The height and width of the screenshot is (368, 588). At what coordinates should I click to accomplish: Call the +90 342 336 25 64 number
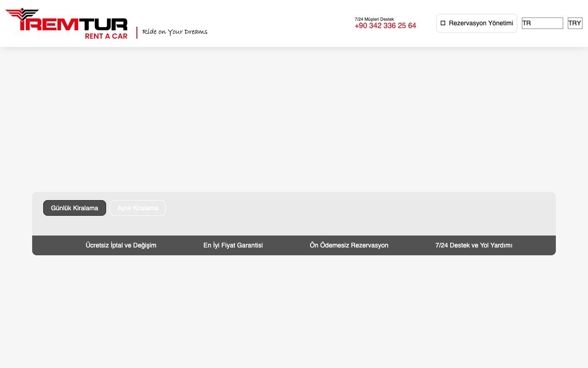pyautogui.click(x=385, y=26)
